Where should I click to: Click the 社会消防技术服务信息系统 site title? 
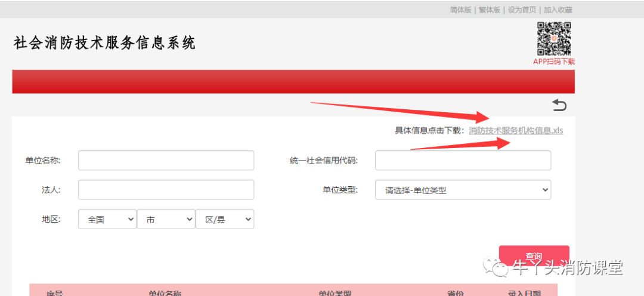(x=104, y=43)
